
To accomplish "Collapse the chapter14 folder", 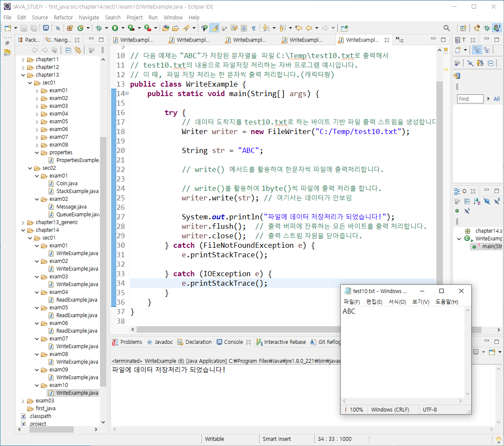I will [x=23, y=230].
